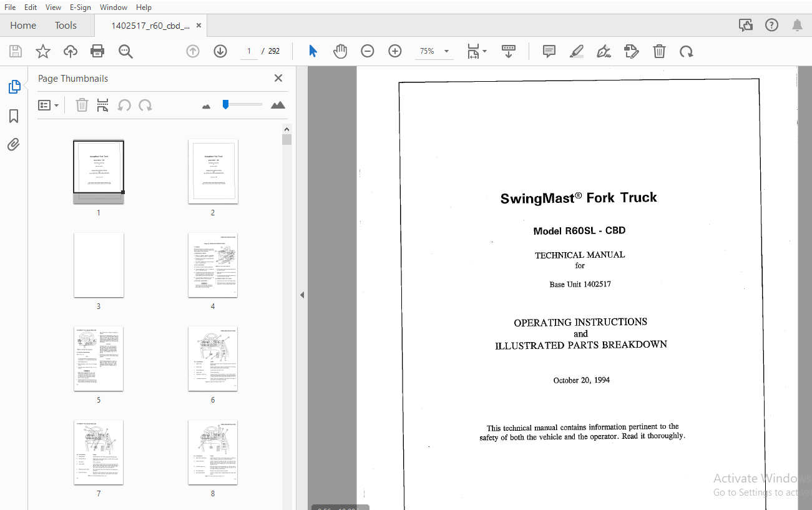Image resolution: width=812 pixels, height=510 pixels.
Task: Click the upload to cloud icon
Action: [71, 51]
